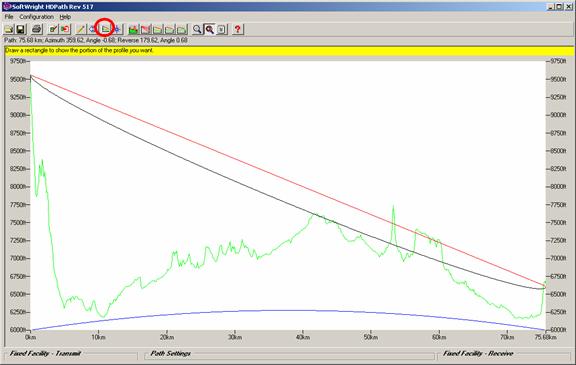Click the solid green terrain fill icon

tap(133, 29)
